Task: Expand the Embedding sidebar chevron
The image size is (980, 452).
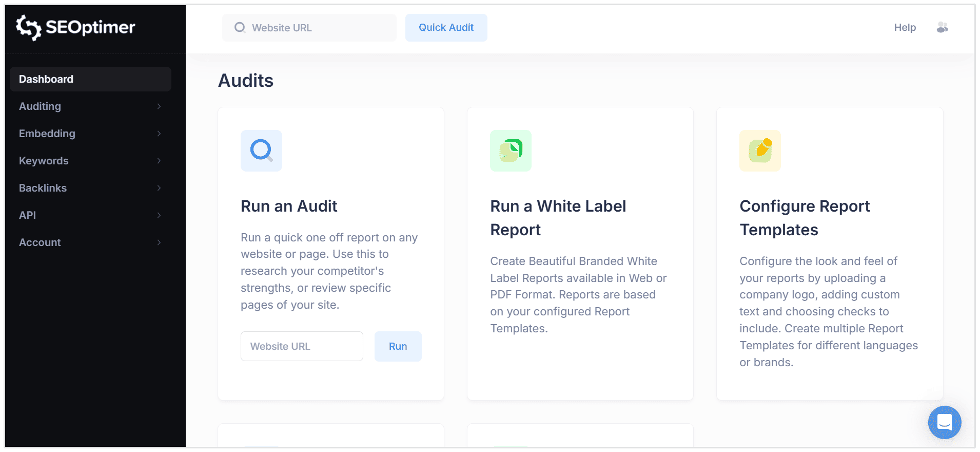Action: (x=159, y=134)
